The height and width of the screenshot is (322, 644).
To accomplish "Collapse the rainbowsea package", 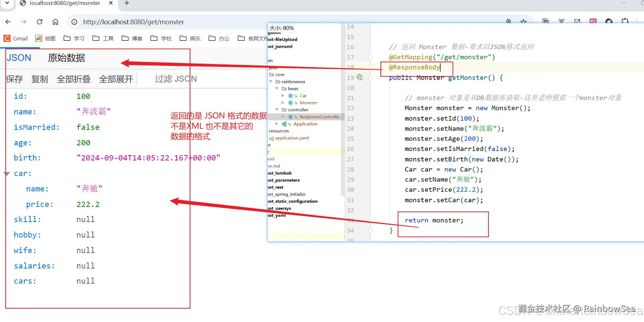I will [271, 82].
